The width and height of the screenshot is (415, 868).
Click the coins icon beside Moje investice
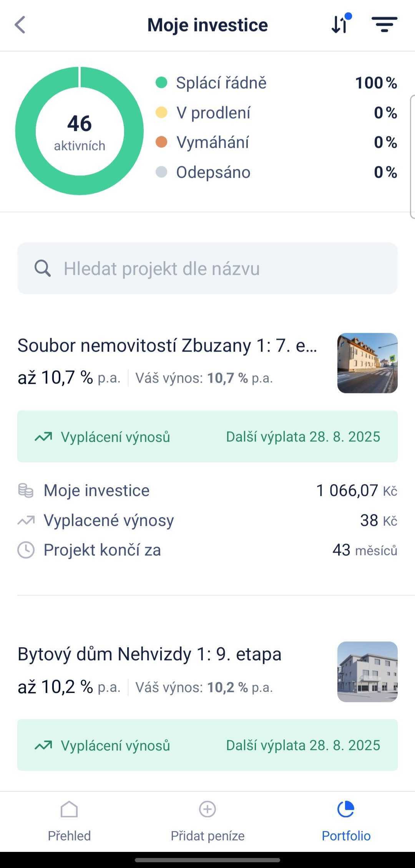pos(26,491)
